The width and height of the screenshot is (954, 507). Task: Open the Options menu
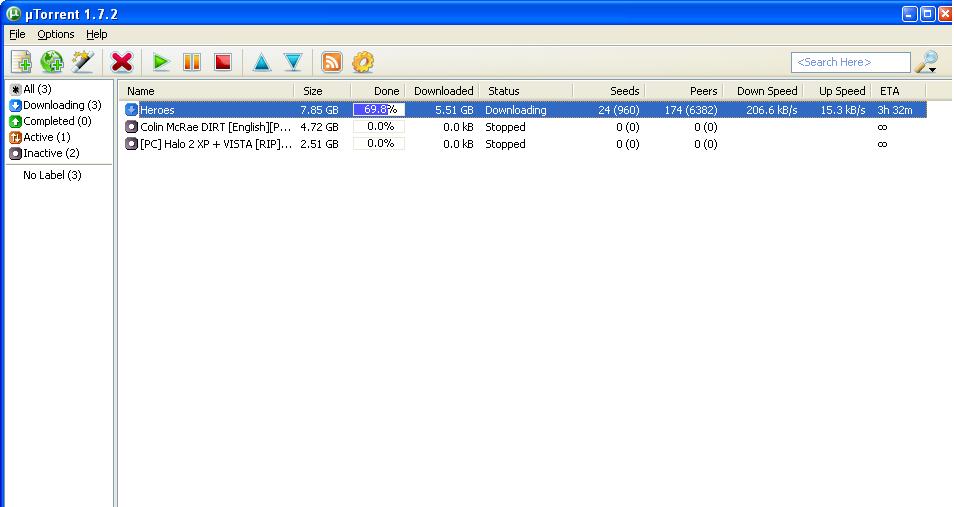(x=56, y=34)
